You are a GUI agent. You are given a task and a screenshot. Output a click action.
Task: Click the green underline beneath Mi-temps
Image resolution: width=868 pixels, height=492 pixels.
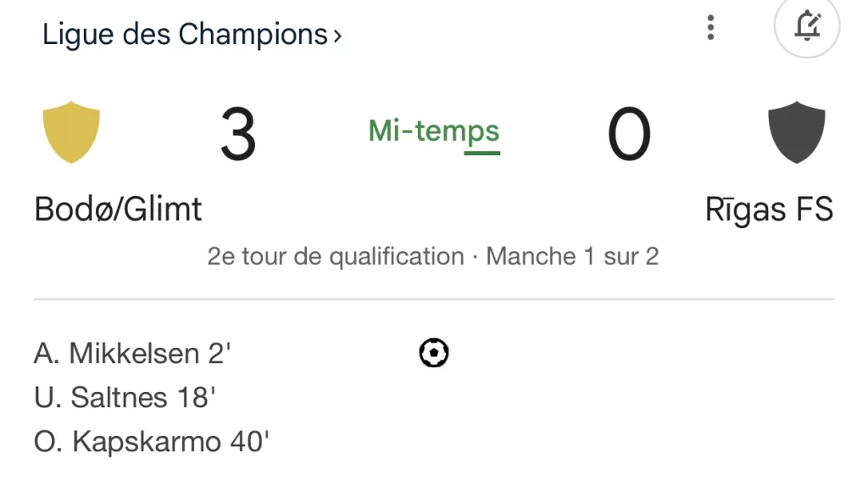point(482,153)
